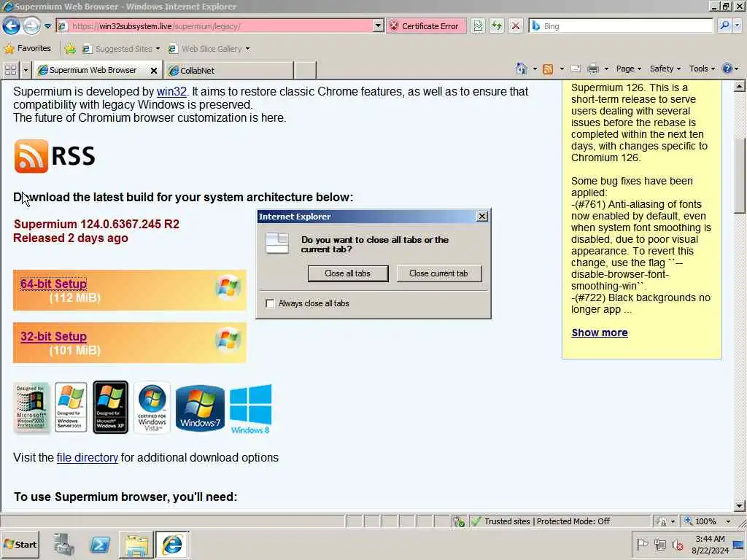Click the Forward navigation arrow
The width and height of the screenshot is (747, 560).
coord(31,26)
